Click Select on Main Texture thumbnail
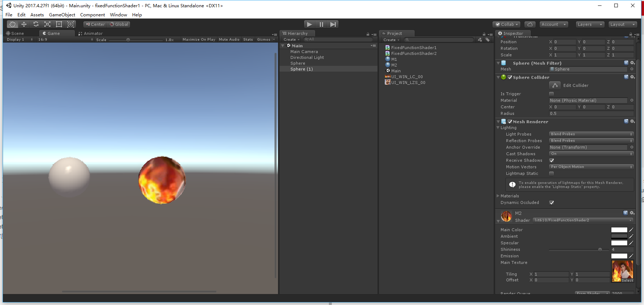 point(627,280)
